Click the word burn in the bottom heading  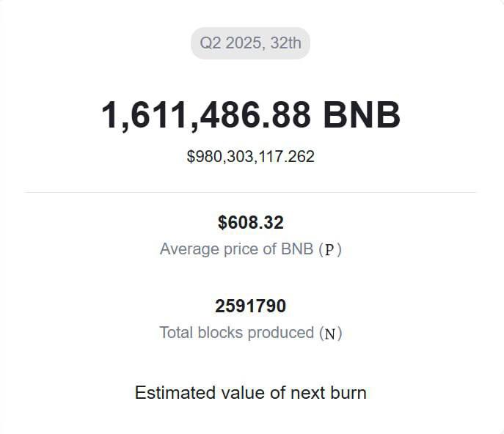click(348, 393)
